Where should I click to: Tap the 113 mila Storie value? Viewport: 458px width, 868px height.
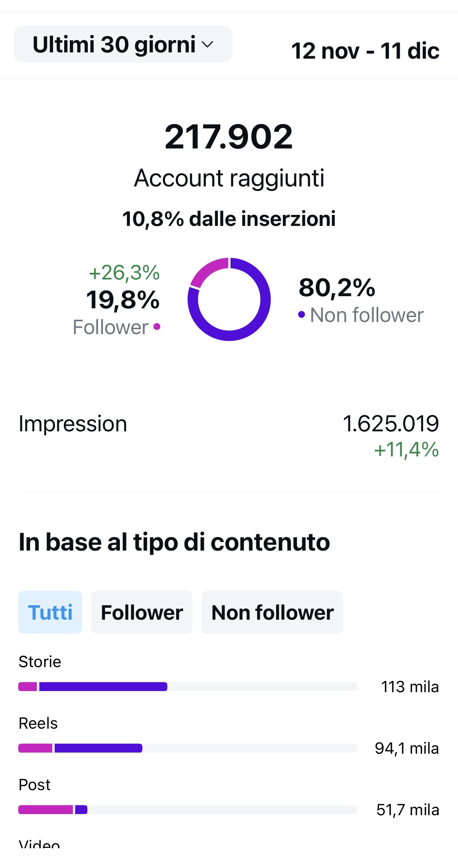[409, 687]
